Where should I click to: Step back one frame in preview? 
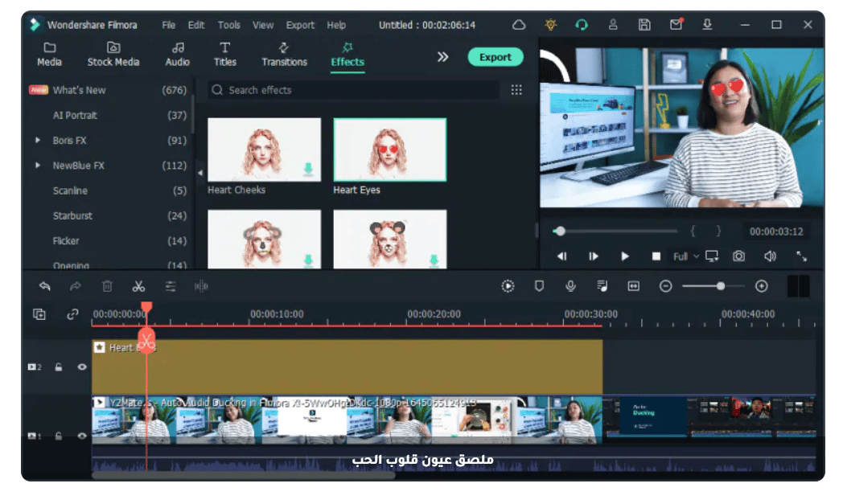pyautogui.click(x=561, y=256)
